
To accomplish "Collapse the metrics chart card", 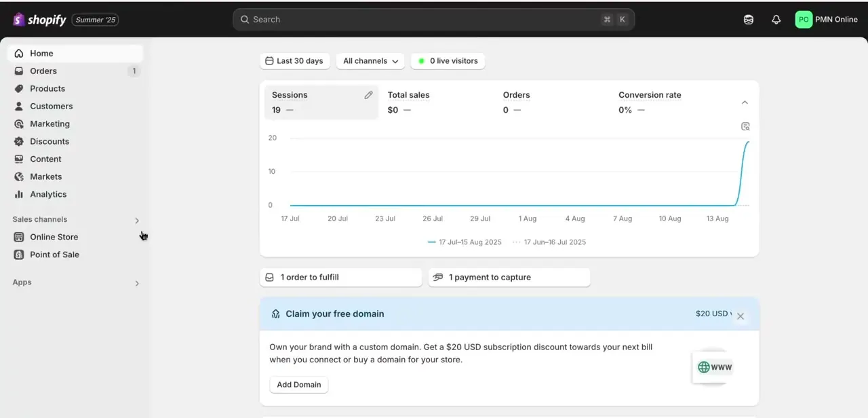I will tap(745, 102).
